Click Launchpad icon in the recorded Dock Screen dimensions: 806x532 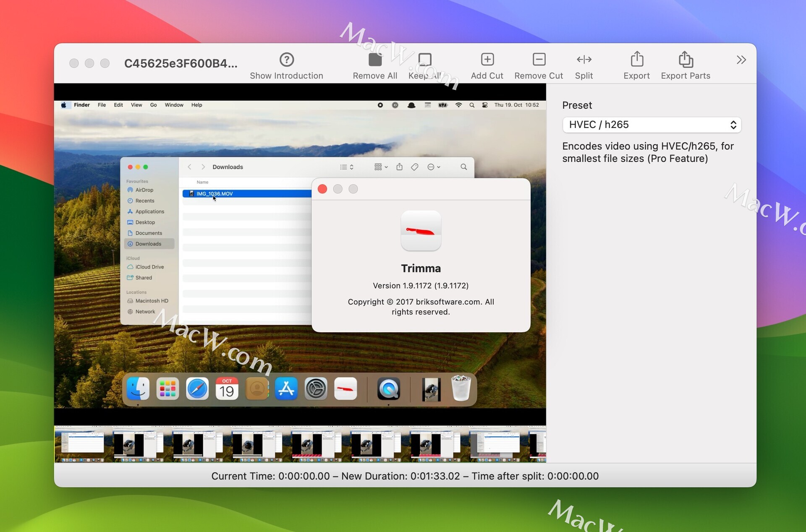(x=167, y=389)
